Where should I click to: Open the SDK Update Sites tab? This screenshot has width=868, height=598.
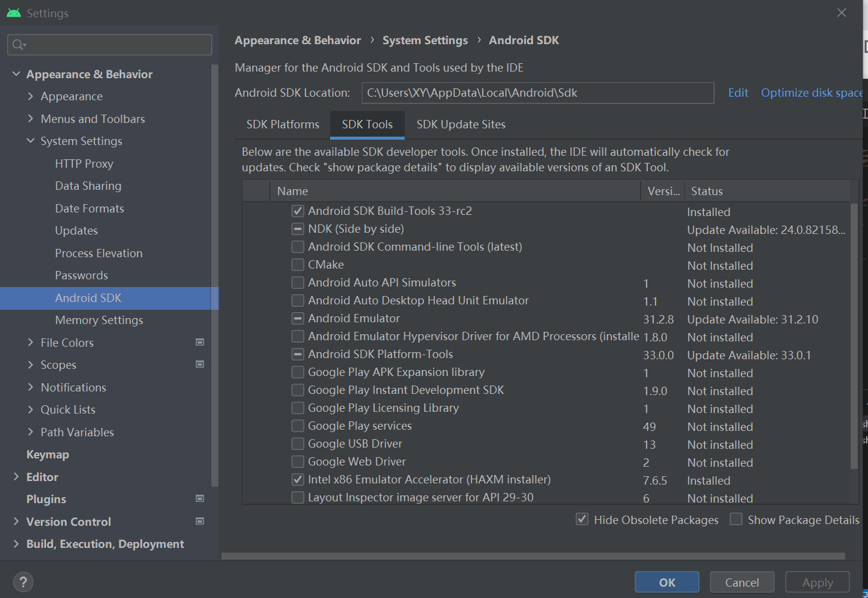click(x=460, y=124)
